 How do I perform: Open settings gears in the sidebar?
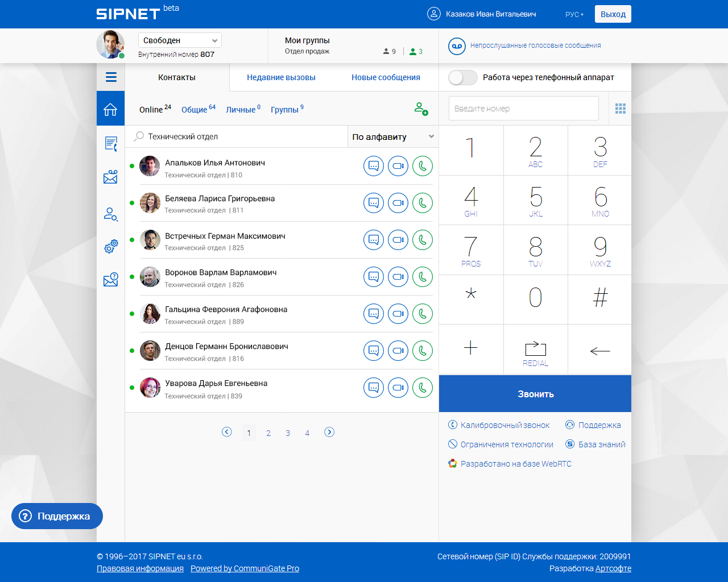click(x=111, y=246)
